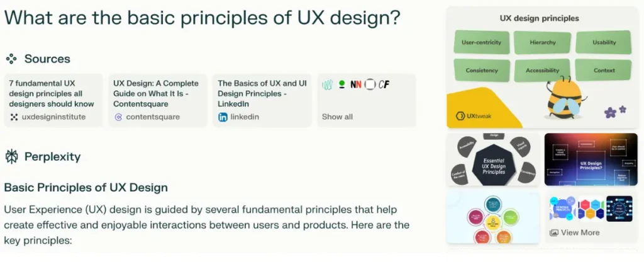Viewport: 644px width, 264px height.
Task: Click the Basic Principles of UX Design heading
Action: click(86, 188)
